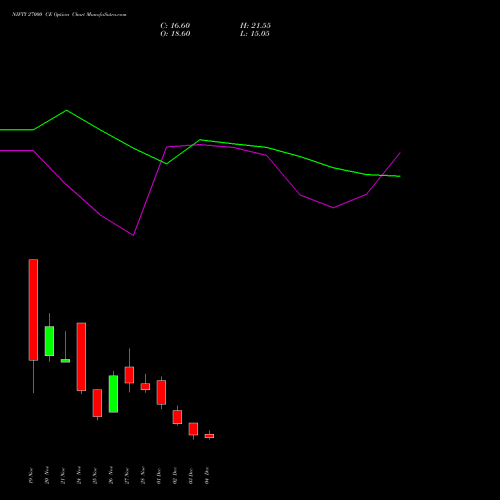
Task: Select the 28 Nov date label
Action: point(143,475)
